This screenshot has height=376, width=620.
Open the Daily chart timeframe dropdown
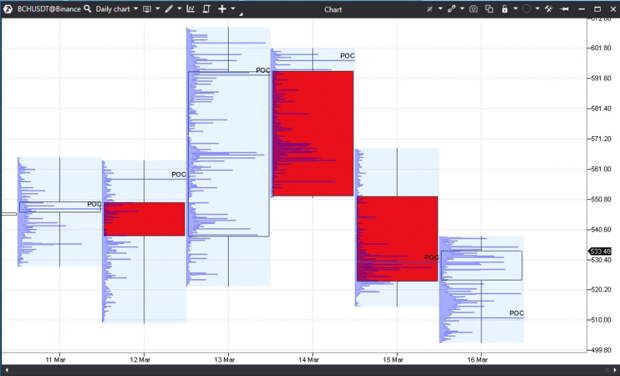pyautogui.click(x=117, y=9)
